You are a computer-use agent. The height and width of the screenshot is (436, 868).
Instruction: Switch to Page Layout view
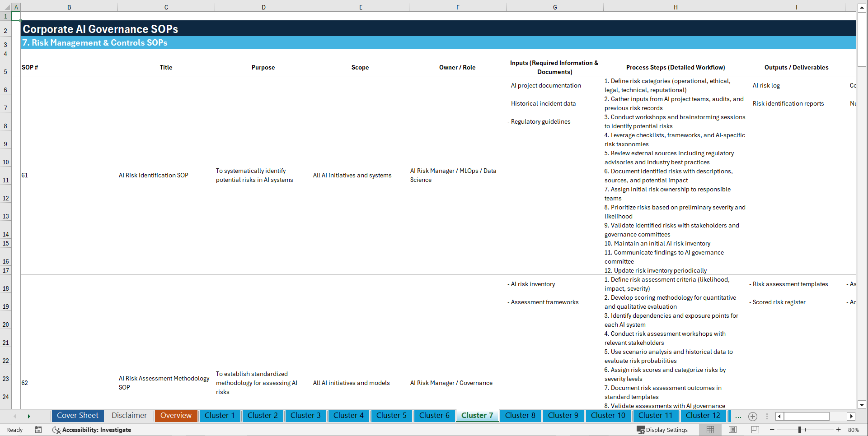[732, 430]
